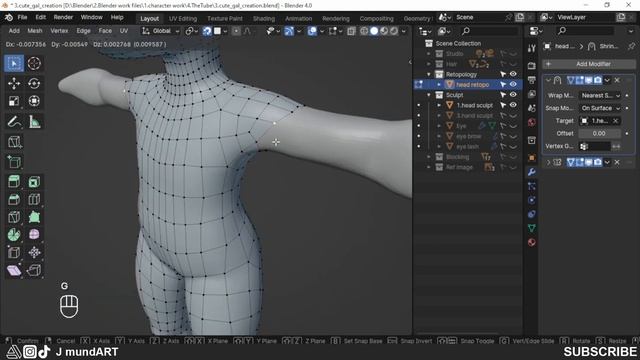
Task: Open the Tool properties tab
Action: [x=531, y=49]
